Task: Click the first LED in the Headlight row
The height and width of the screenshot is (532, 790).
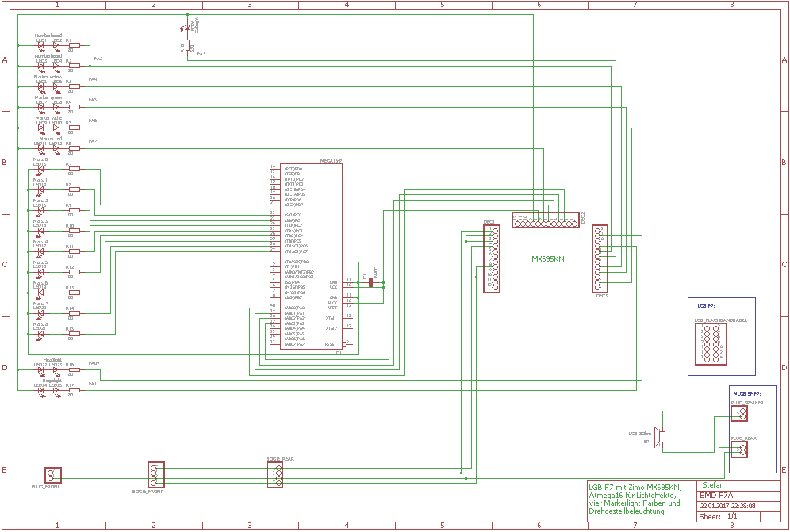Action: (x=41, y=371)
